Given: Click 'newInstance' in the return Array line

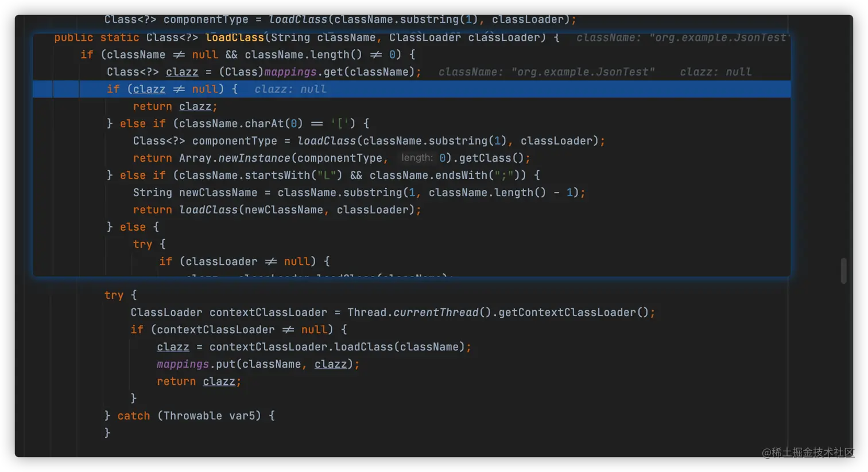Looking at the screenshot, I should click(254, 158).
